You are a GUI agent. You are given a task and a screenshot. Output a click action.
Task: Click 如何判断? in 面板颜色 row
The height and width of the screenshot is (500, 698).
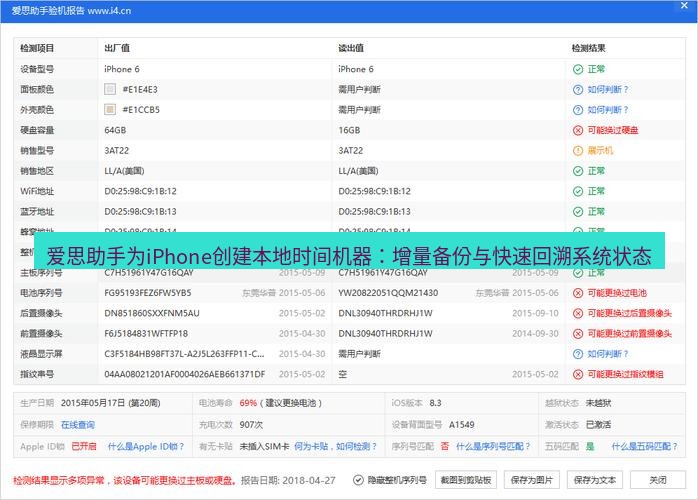(x=608, y=89)
